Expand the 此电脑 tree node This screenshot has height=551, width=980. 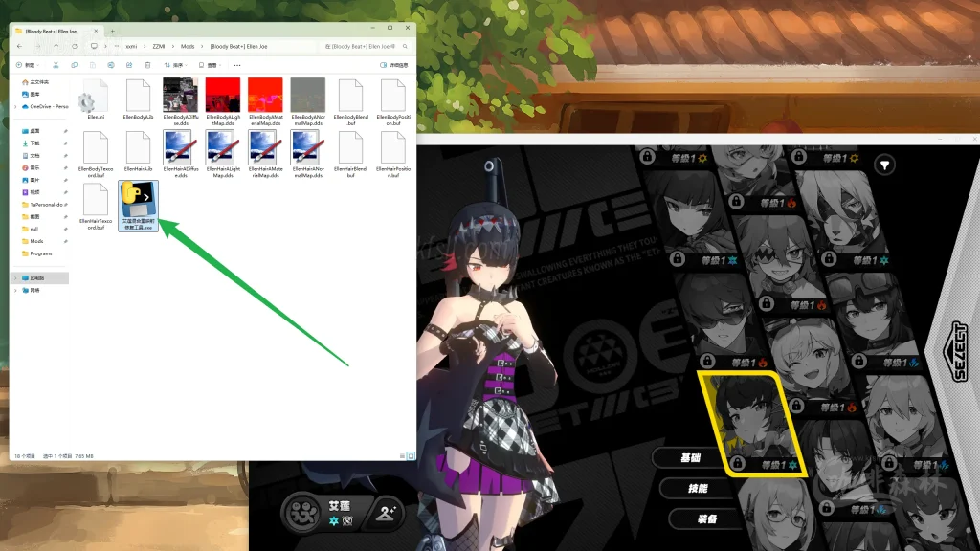[x=16, y=277]
